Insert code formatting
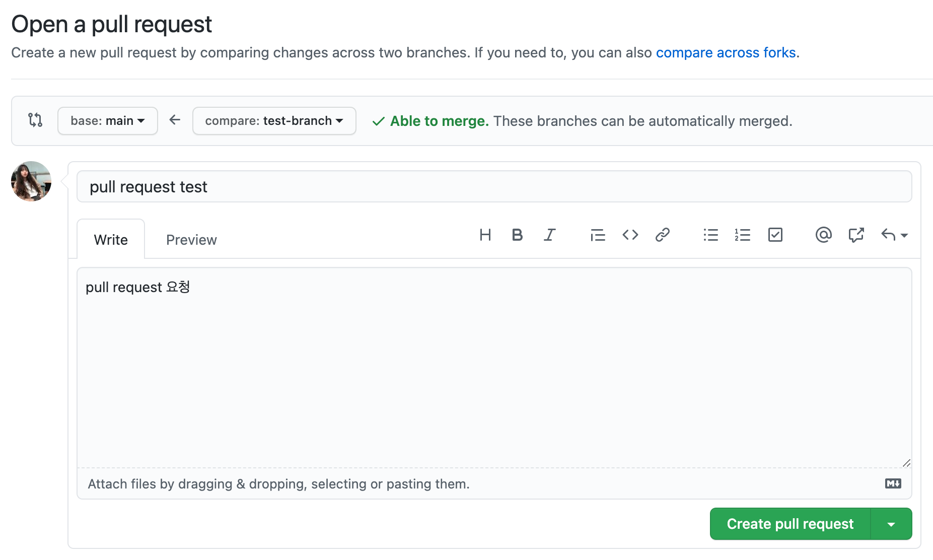 [x=630, y=235]
